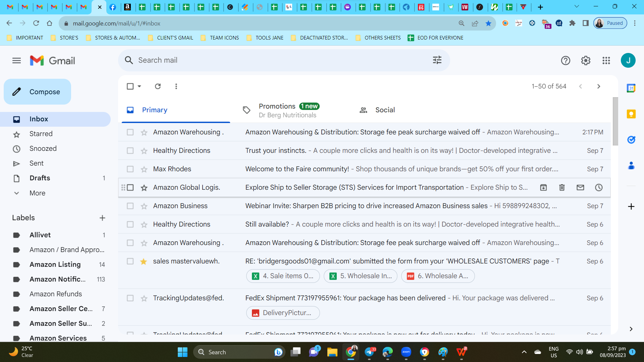The width and height of the screenshot is (644, 362).
Task: Check the sales mastervaluewh. email checkbox
Action: click(130, 261)
